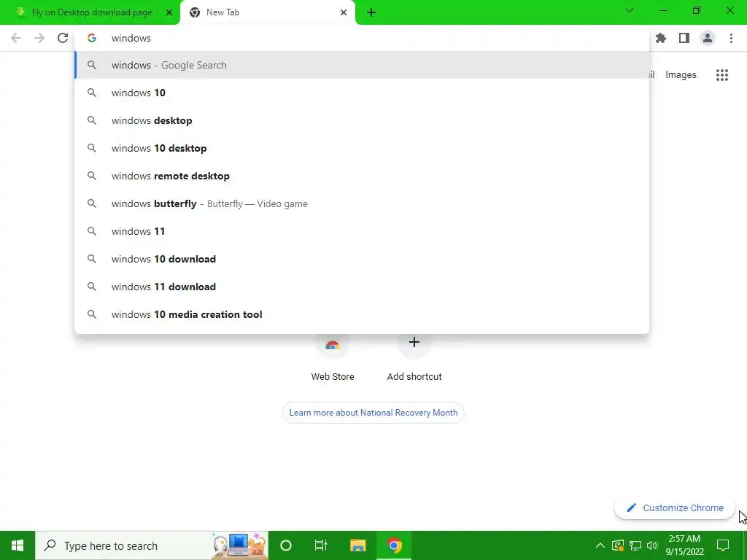The width and height of the screenshot is (747, 560).
Task: Open the Chrome extensions puzzle icon
Action: (661, 38)
